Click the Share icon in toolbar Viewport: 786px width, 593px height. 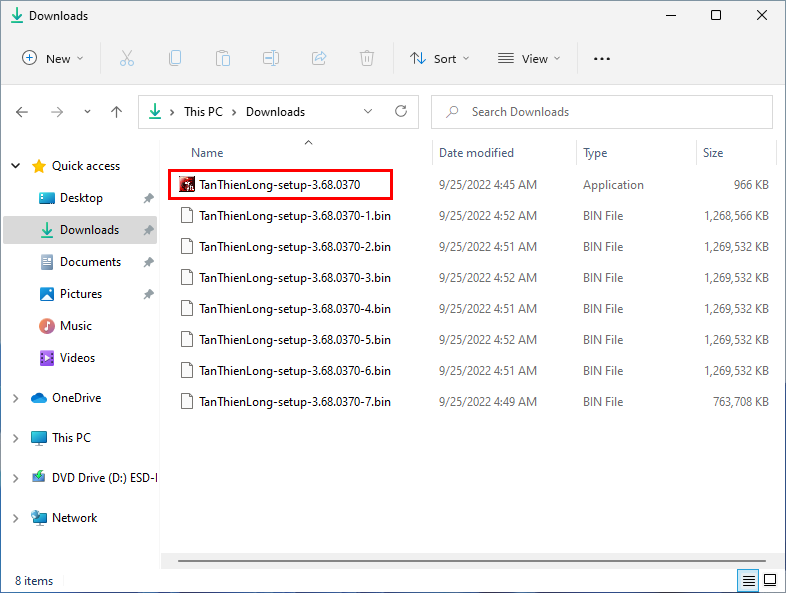pyautogui.click(x=319, y=59)
